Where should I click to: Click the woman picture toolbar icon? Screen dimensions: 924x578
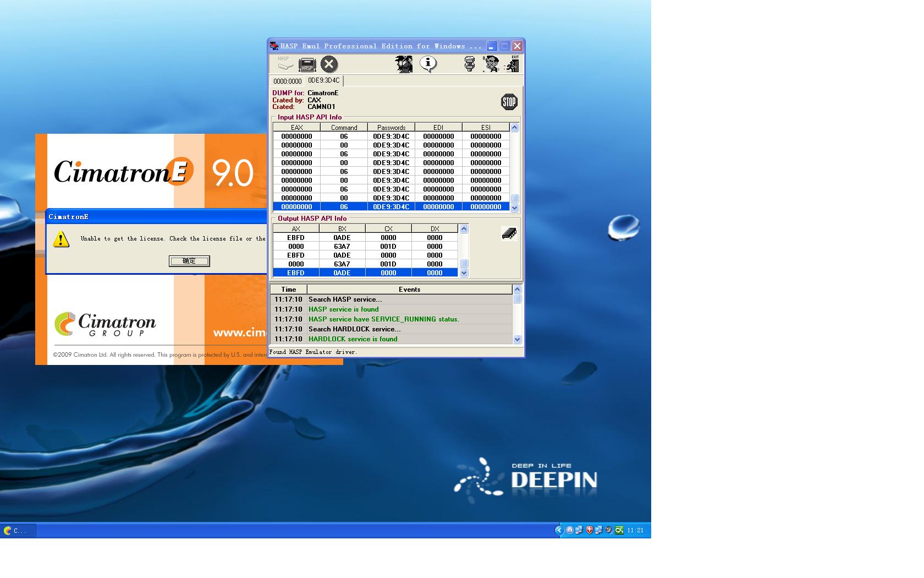(x=404, y=64)
